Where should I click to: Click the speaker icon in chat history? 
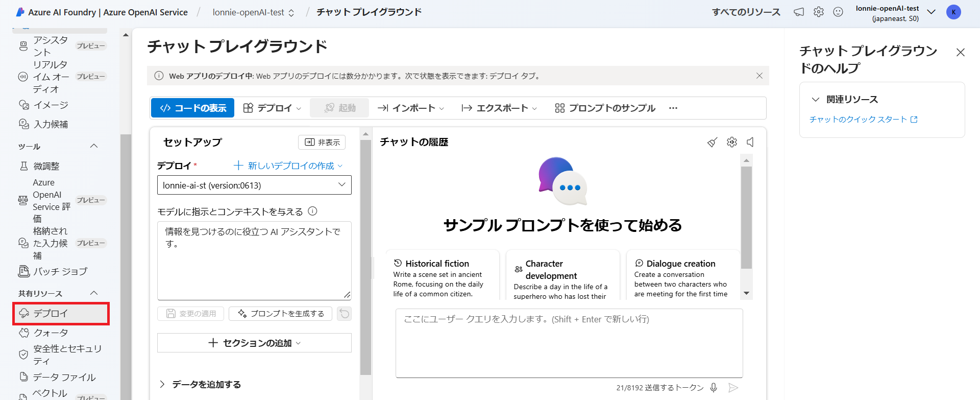750,142
